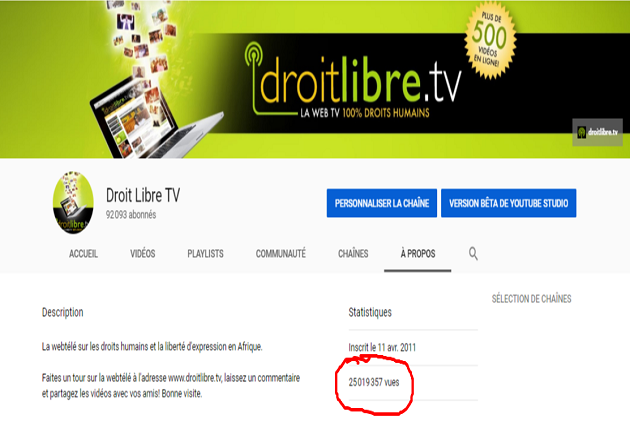Select the Chaînes tab
Viewport: 630px width, 421px height.
[353, 254]
